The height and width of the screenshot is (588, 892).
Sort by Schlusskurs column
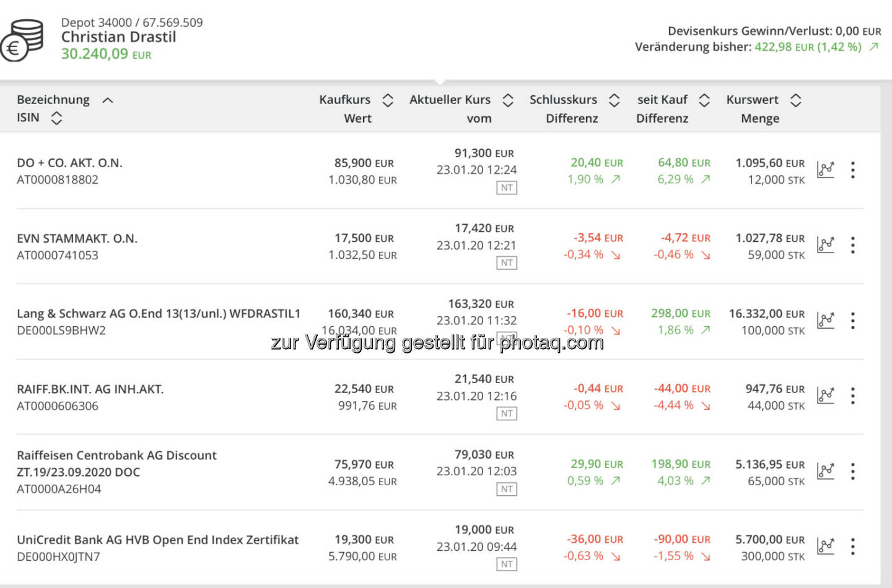pyautogui.click(x=614, y=100)
